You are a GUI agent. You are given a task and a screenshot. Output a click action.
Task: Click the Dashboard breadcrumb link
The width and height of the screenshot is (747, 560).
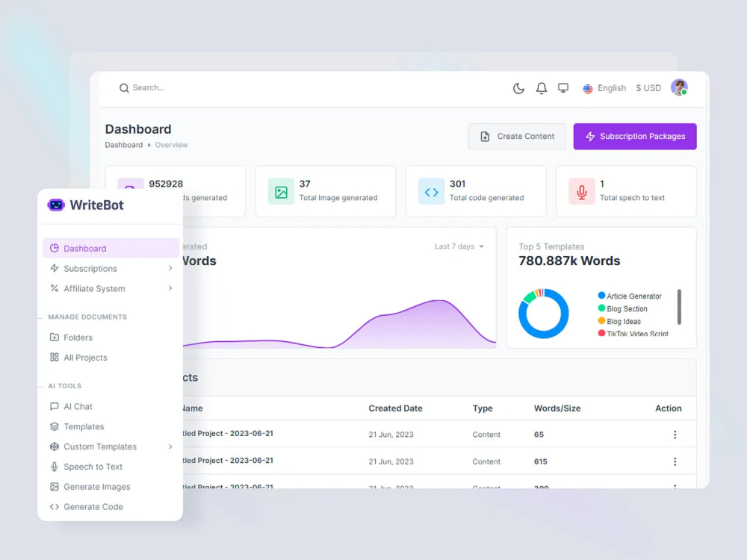tap(124, 145)
